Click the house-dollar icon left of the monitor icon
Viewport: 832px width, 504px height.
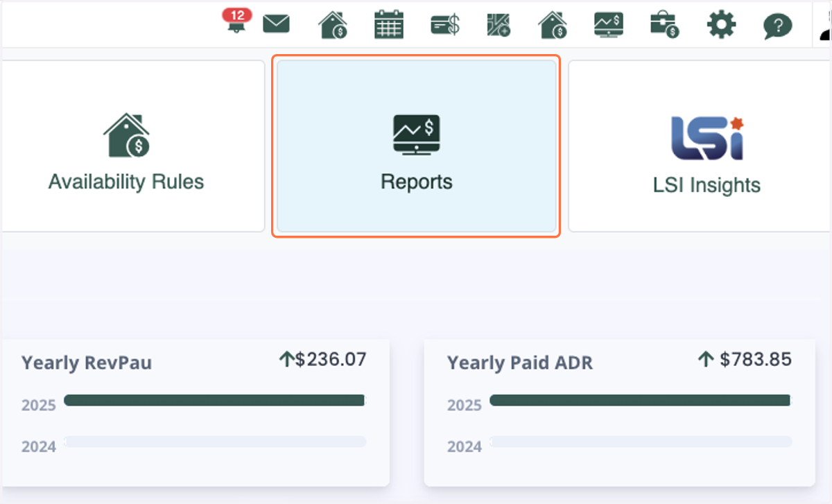pos(553,25)
